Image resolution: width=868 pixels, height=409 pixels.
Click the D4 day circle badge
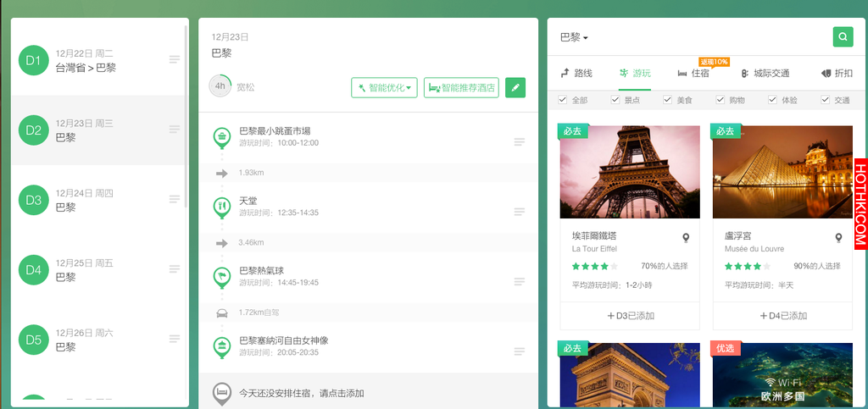click(34, 270)
